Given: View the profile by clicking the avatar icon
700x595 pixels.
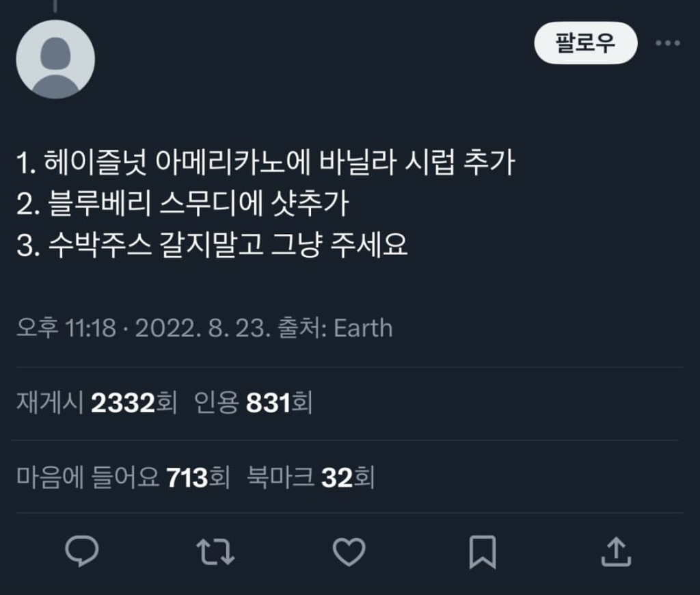Looking at the screenshot, I should 55,59.
